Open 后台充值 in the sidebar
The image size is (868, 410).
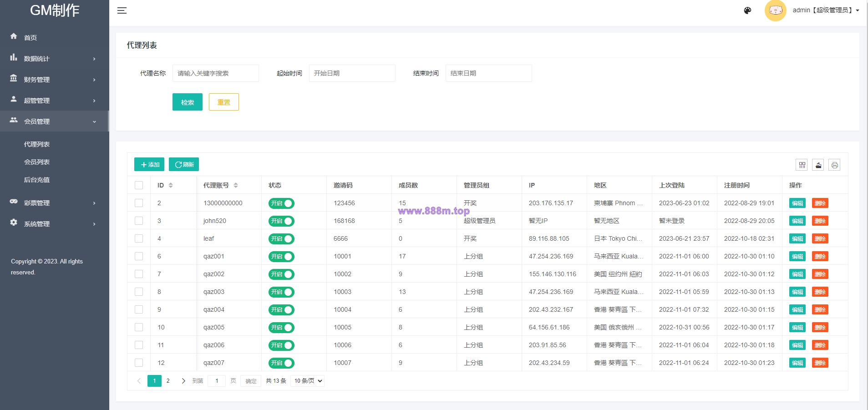pyautogui.click(x=37, y=180)
